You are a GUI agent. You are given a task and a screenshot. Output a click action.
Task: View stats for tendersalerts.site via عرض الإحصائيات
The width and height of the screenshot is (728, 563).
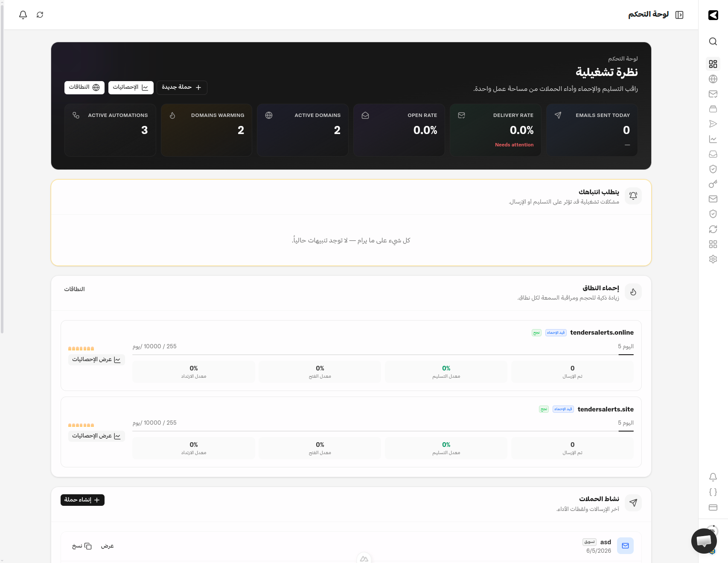point(96,436)
